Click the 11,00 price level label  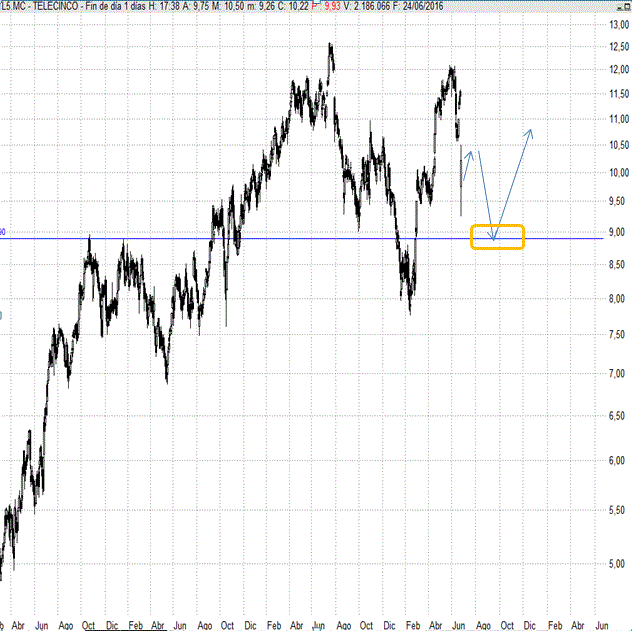(x=619, y=119)
